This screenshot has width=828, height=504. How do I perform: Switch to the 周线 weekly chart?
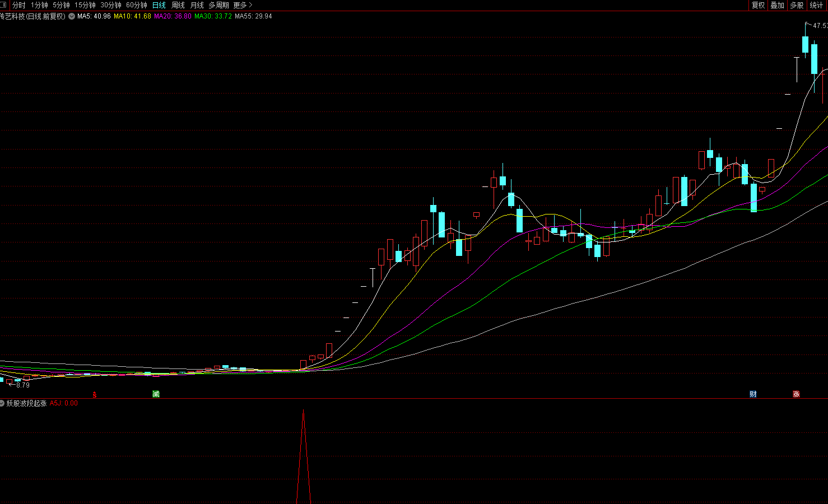(178, 5)
